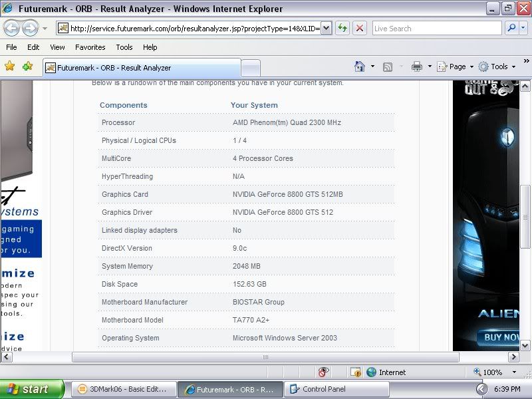
Task: Expand the Home button dropdown arrow
Action: pyautogui.click(x=372, y=66)
